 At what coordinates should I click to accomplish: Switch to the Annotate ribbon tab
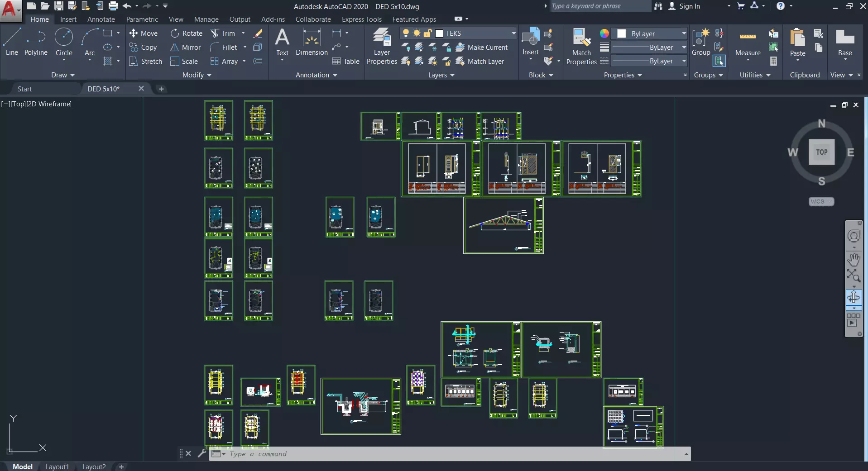point(101,19)
